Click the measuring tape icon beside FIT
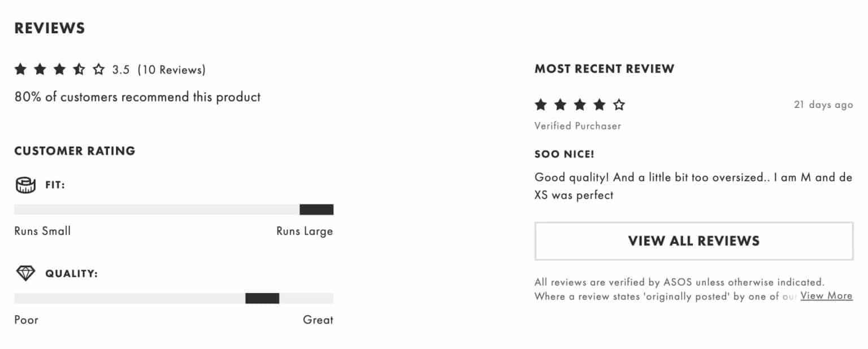 pos(25,184)
